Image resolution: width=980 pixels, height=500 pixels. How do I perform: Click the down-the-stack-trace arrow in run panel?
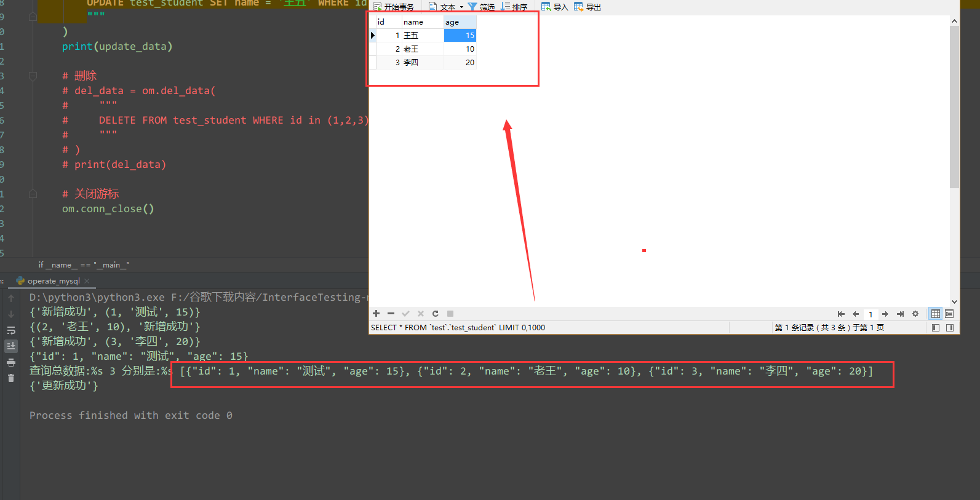coord(11,314)
